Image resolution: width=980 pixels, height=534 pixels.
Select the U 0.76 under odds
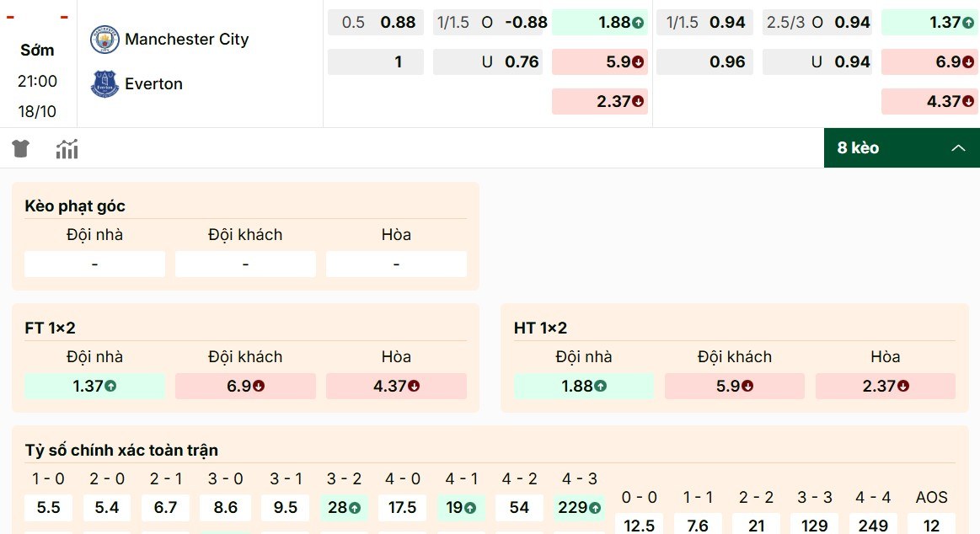pyautogui.click(x=488, y=61)
